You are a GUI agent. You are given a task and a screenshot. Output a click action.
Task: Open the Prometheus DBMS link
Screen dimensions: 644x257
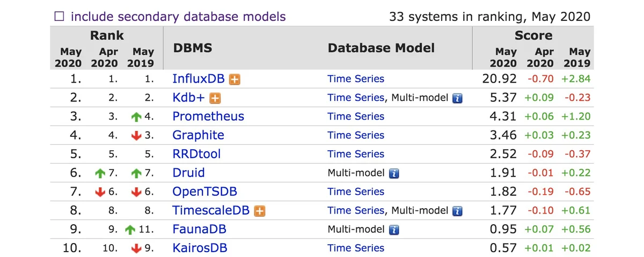coord(208,116)
